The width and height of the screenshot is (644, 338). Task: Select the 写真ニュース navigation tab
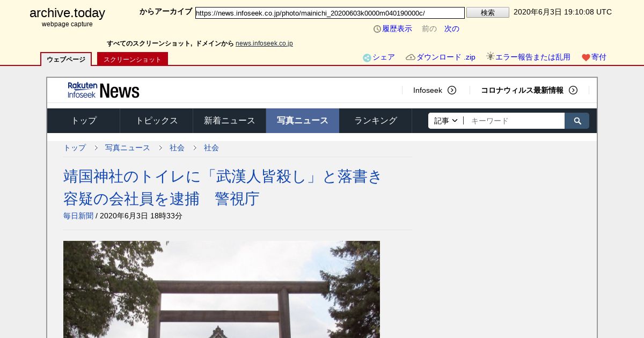303,121
